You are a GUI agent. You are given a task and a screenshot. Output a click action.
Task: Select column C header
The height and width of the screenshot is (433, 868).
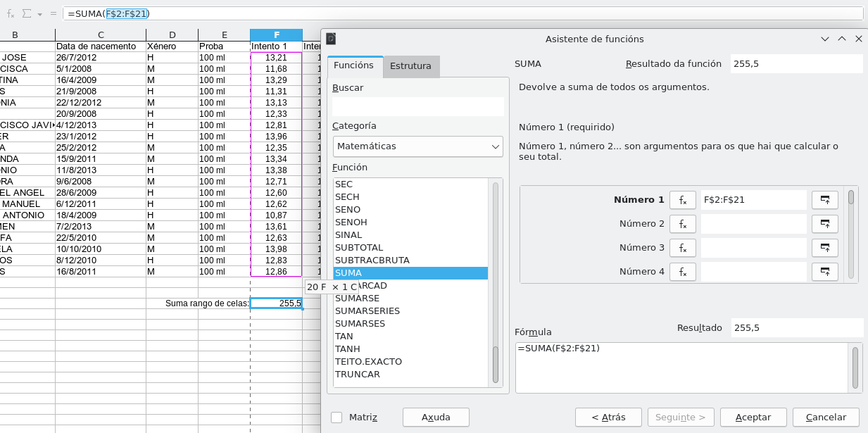[101, 34]
